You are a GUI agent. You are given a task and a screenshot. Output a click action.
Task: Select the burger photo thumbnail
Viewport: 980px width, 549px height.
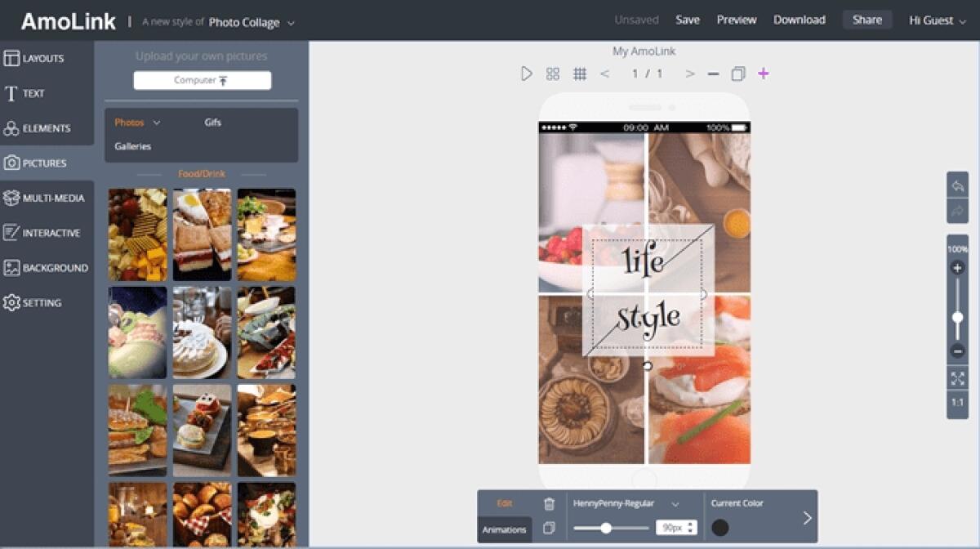(x=137, y=431)
